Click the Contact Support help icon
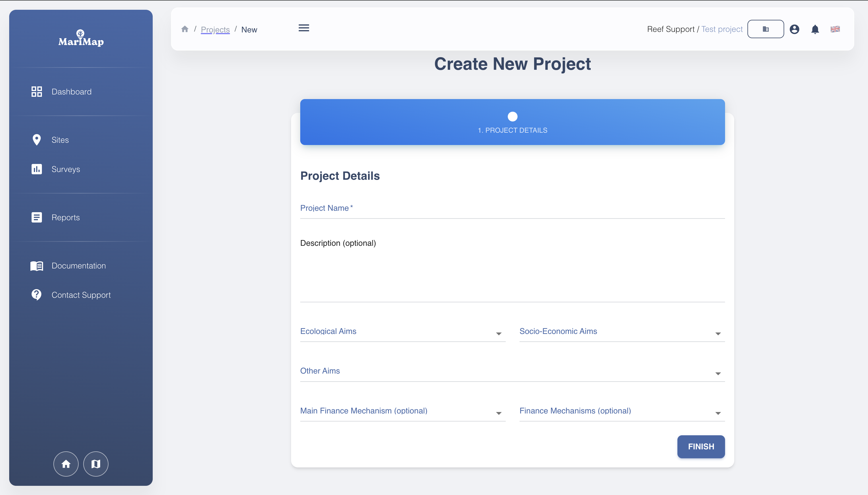The height and width of the screenshot is (495, 868). (36, 295)
